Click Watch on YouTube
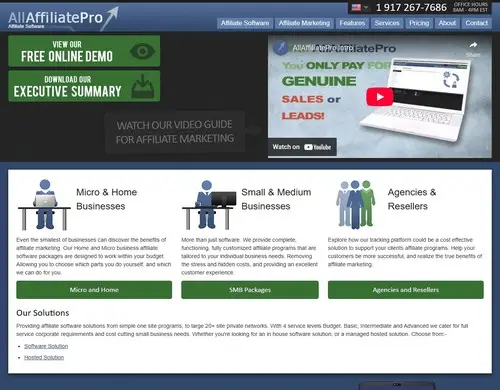 coord(302,147)
